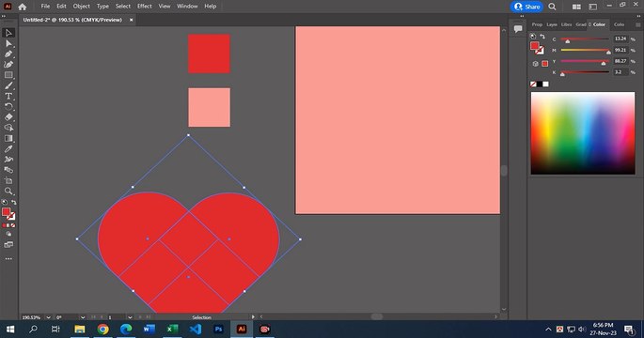
Task: Apply Gradient mode button in toolbar
Action: click(x=8, y=225)
